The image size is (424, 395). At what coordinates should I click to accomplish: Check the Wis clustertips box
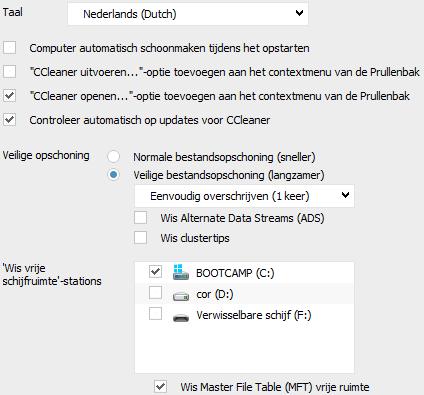[140, 238]
